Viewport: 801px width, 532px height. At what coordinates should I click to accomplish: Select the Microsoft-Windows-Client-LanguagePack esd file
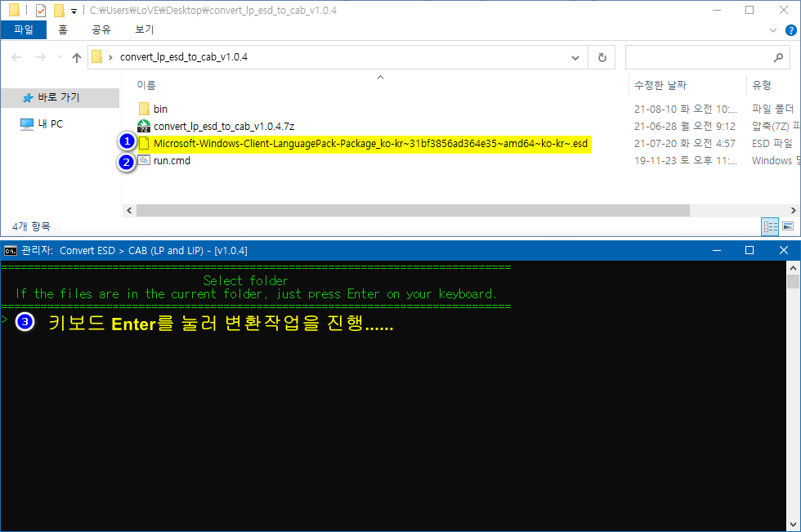tap(370, 144)
